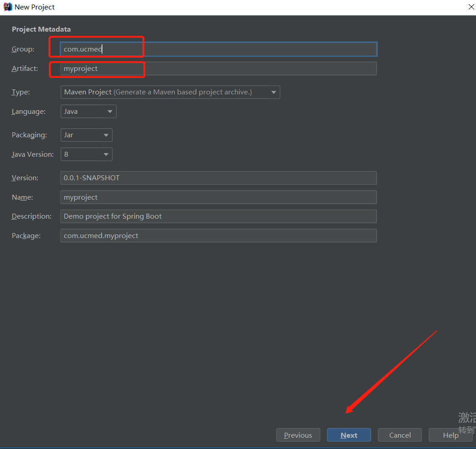
Task: Close the New Project window
Action: (471, 7)
